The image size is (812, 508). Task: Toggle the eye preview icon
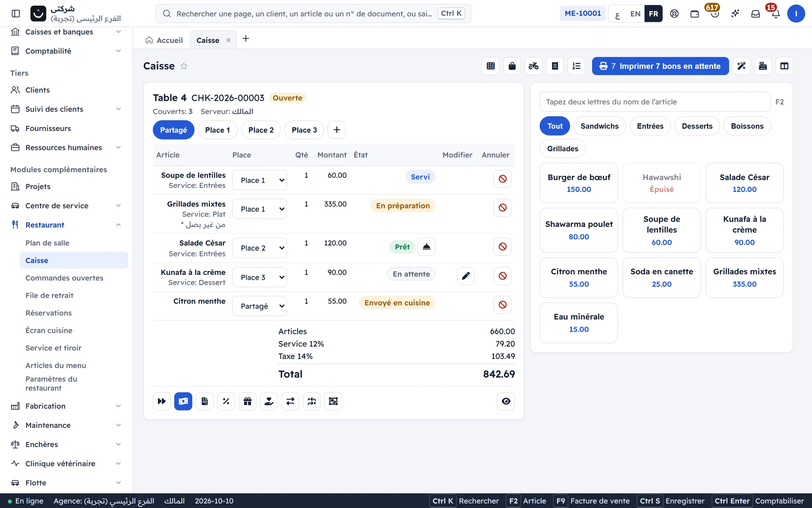click(x=506, y=401)
